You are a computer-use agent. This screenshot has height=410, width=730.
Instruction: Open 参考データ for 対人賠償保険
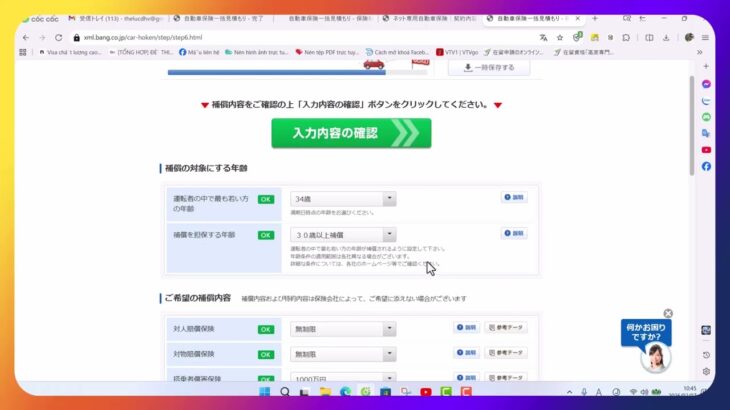click(x=505, y=327)
